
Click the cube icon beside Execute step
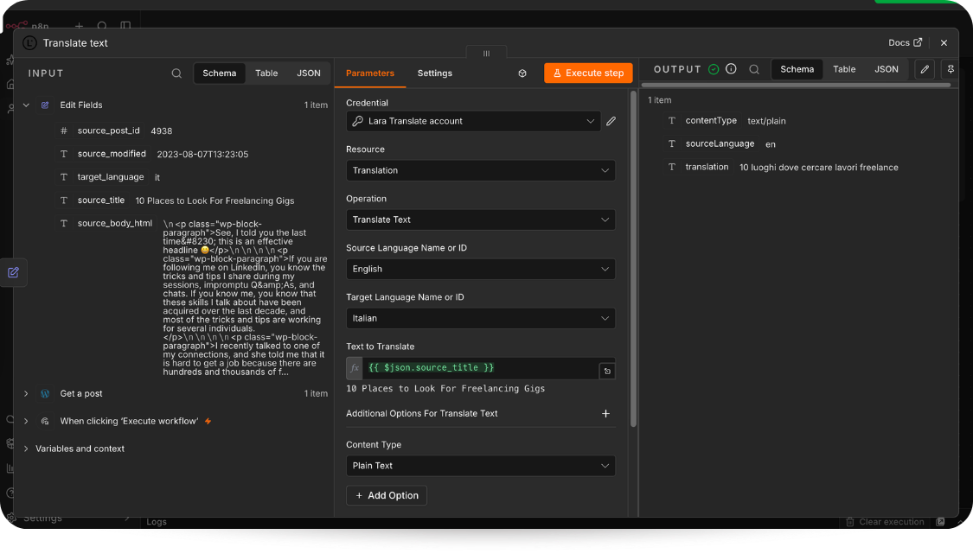(522, 73)
